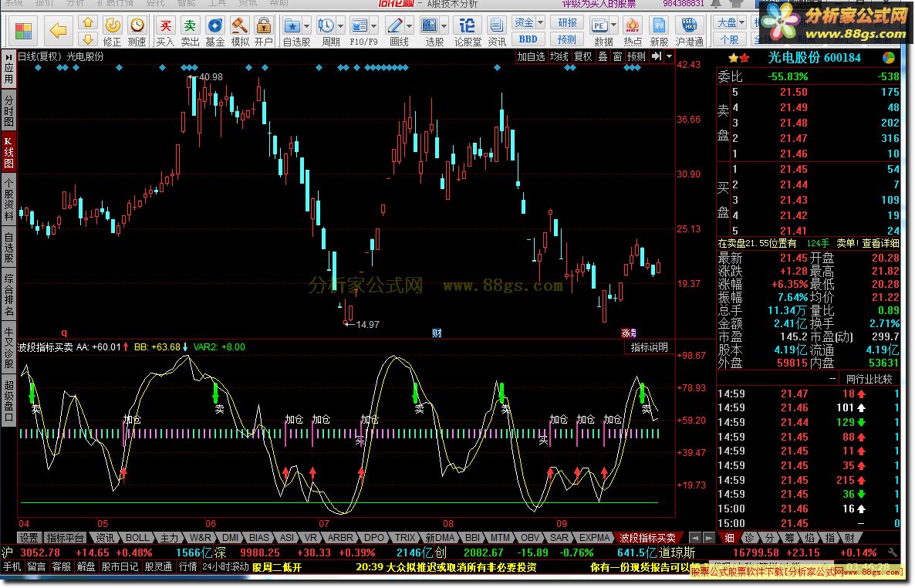Switch to the EXPMA indicator tab

coord(594,538)
